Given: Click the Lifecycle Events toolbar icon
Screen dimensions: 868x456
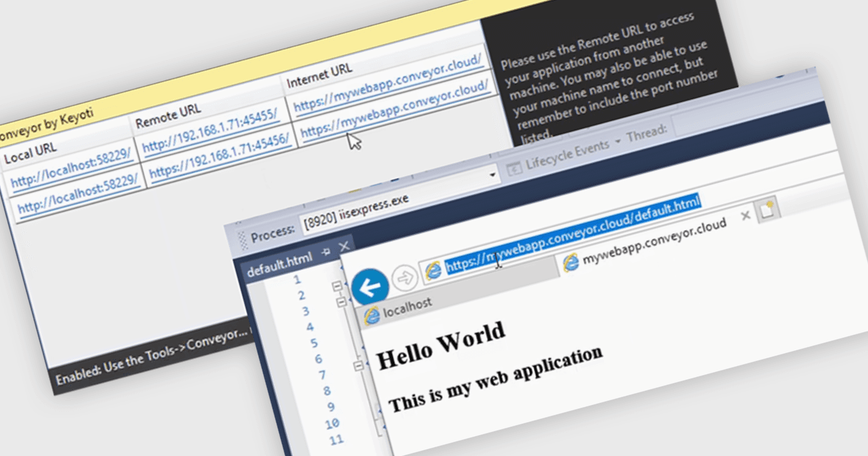Looking at the screenshot, I should (x=514, y=169).
